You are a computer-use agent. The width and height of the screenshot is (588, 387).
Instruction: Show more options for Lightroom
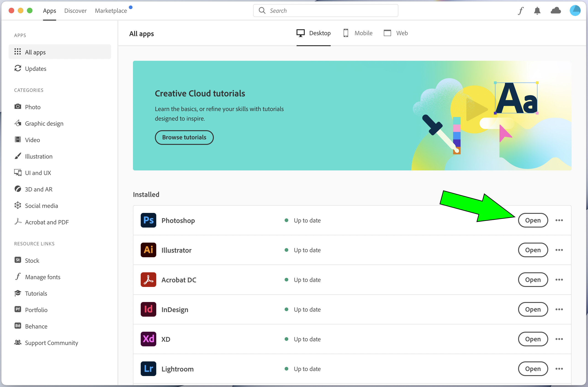point(559,368)
